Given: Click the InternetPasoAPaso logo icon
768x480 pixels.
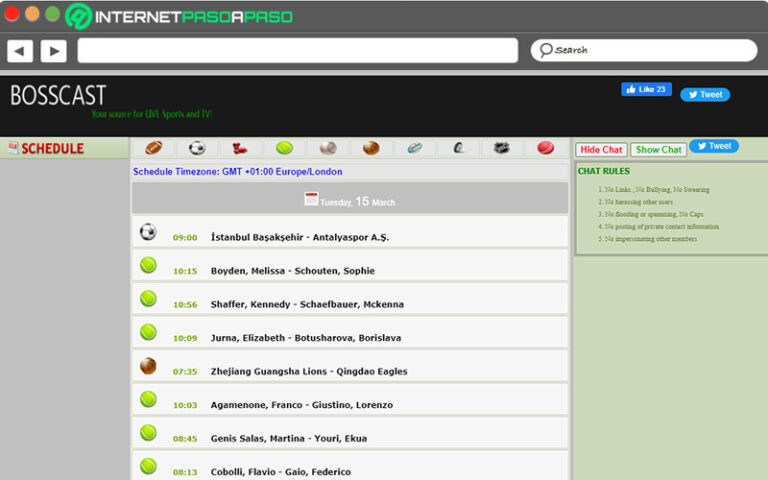Looking at the screenshot, I should click(78, 16).
